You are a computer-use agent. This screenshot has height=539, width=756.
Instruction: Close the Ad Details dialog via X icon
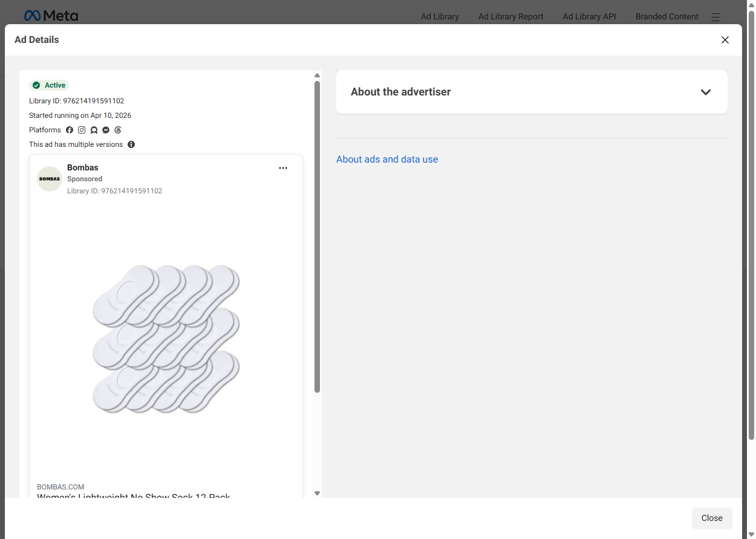click(x=725, y=40)
